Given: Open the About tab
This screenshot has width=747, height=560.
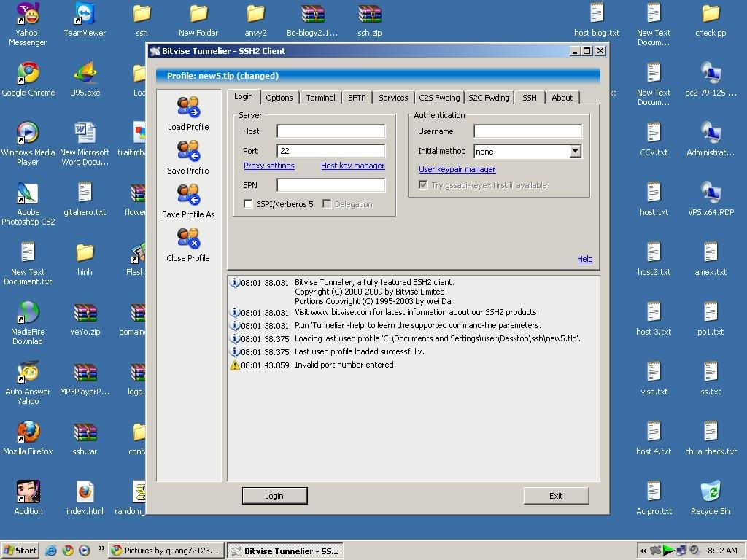Looking at the screenshot, I should coord(562,98).
